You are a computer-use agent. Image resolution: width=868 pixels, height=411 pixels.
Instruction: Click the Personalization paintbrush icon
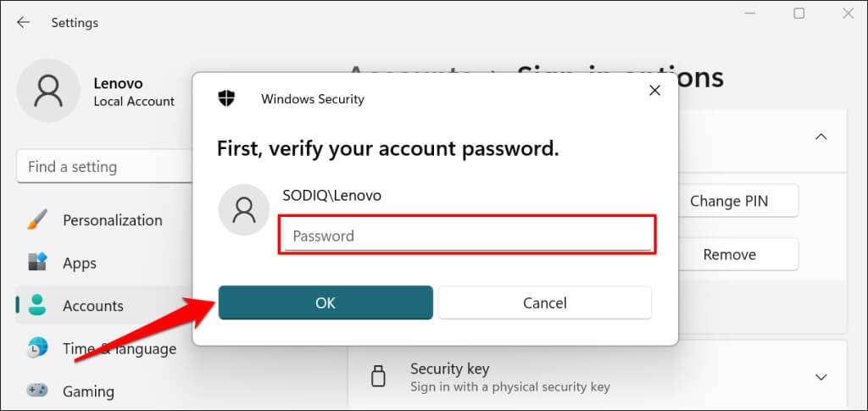point(37,220)
